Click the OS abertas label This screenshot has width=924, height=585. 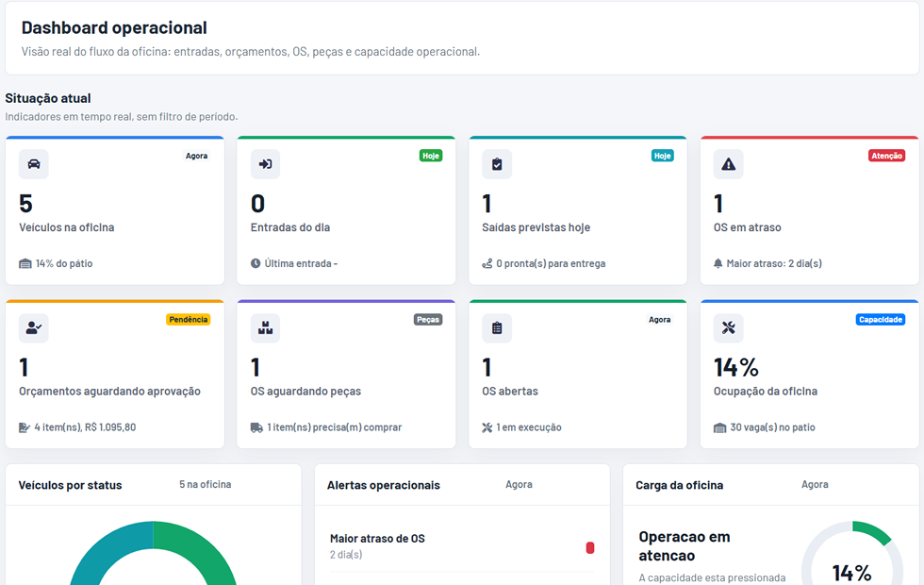pos(510,392)
